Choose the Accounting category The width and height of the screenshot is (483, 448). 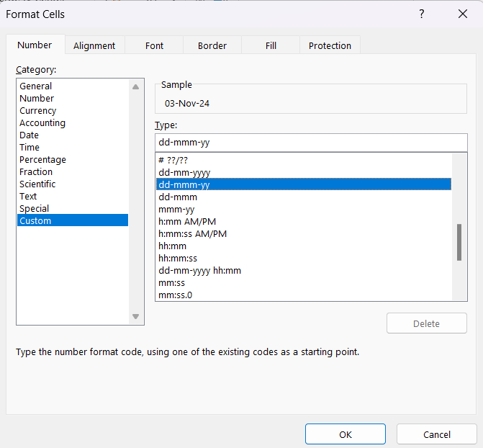[73, 122]
